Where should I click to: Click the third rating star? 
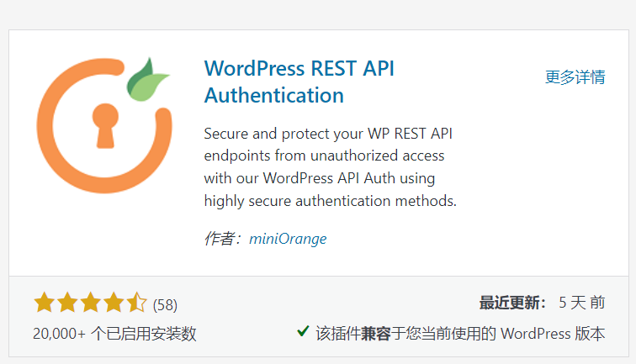click(91, 303)
